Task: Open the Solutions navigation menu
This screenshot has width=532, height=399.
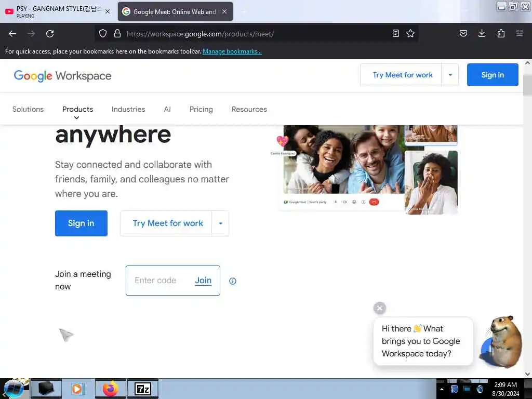Action: 28,109
